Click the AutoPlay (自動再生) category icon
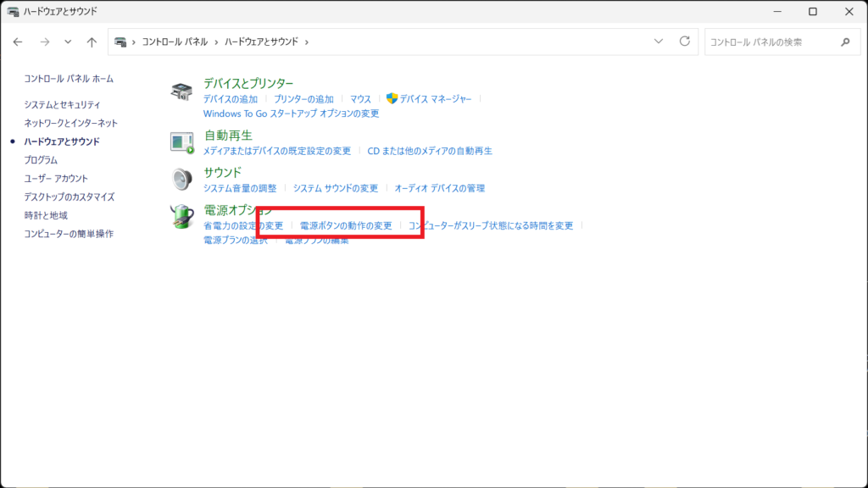Image resolution: width=868 pixels, height=488 pixels. click(182, 143)
